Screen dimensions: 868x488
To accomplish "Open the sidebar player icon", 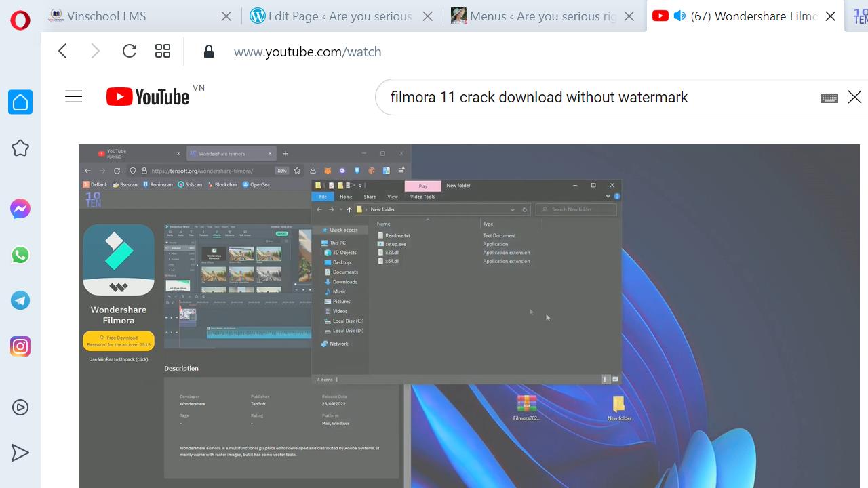I will click(20, 407).
